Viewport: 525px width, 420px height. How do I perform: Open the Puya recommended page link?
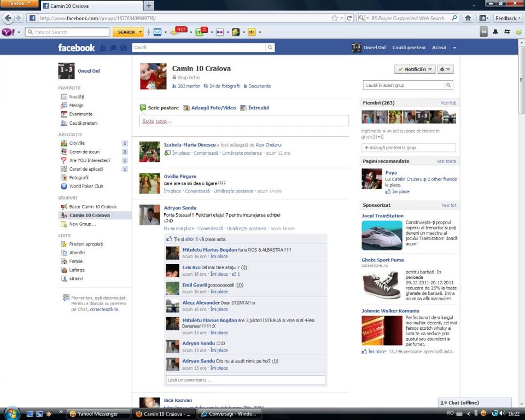pyautogui.click(x=391, y=172)
